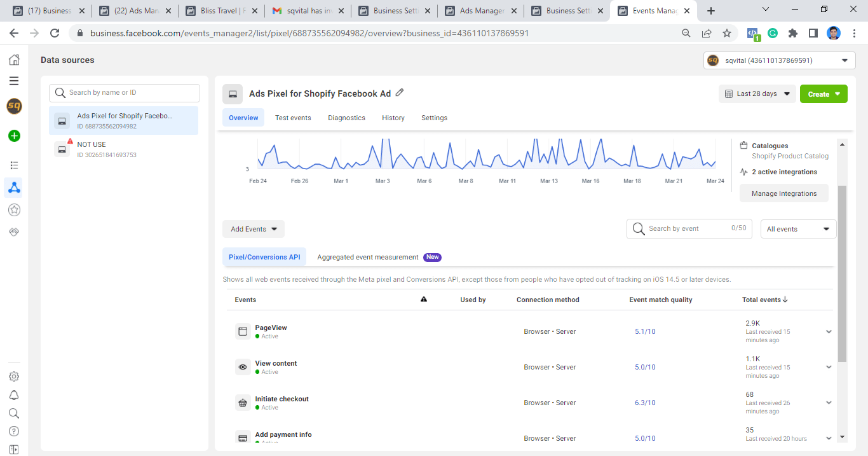
Task: Click the pencil icon to rename pixel
Action: click(x=400, y=93)
